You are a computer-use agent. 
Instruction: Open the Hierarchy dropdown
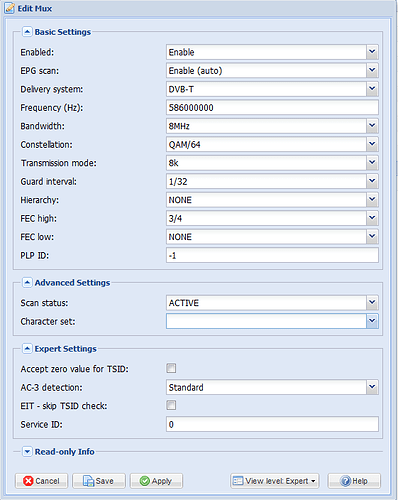tap(372, 200)
